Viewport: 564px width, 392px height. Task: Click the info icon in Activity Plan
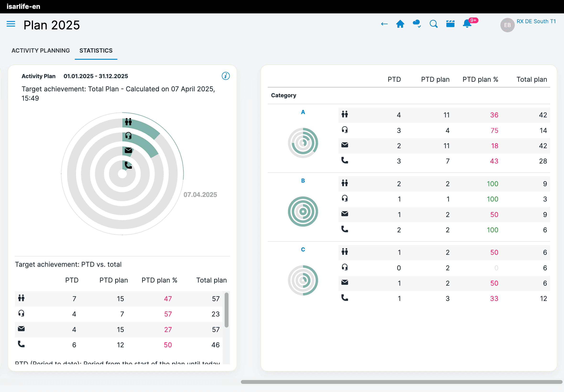point(226,76)
